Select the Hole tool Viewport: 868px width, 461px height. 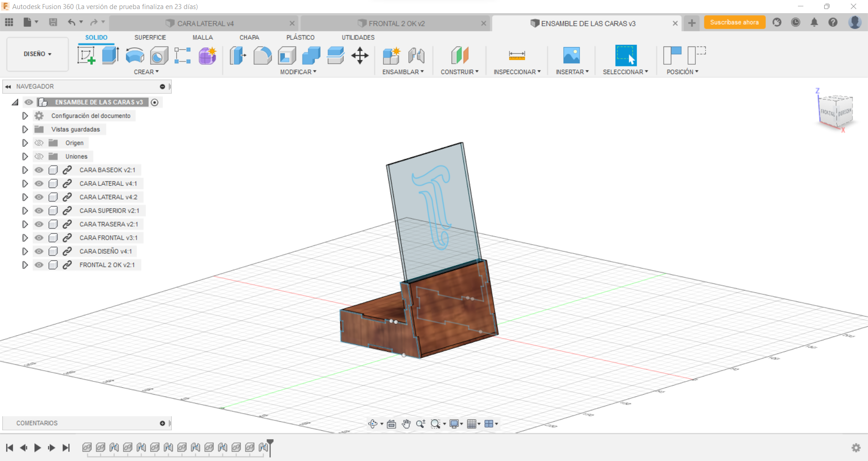click(x=159, y=56)
